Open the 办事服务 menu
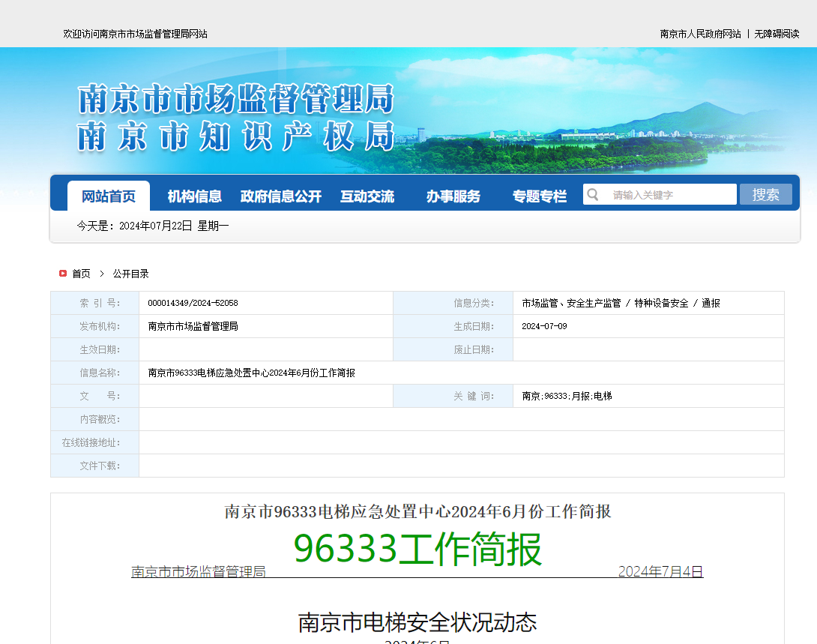817x644 pixels. 453,196
